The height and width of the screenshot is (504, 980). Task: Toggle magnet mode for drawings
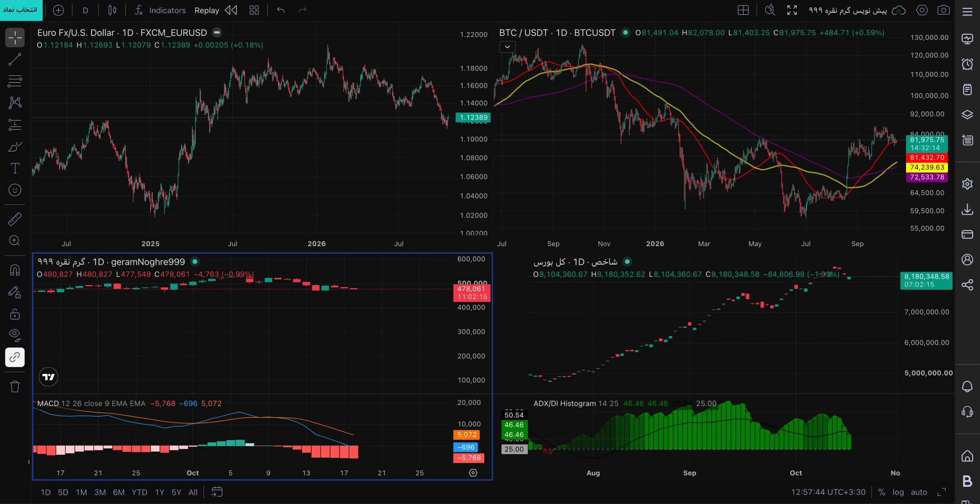click(x=15, y=270)
